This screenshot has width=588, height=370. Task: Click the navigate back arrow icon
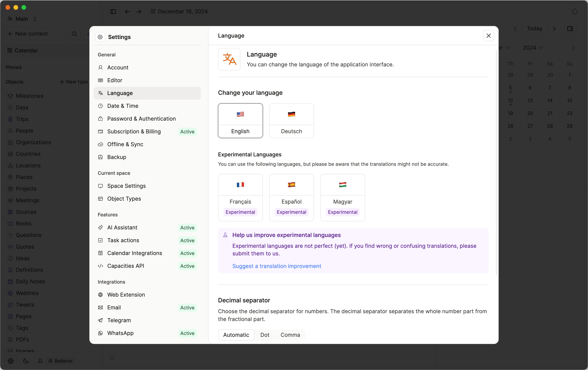[128, 11]
